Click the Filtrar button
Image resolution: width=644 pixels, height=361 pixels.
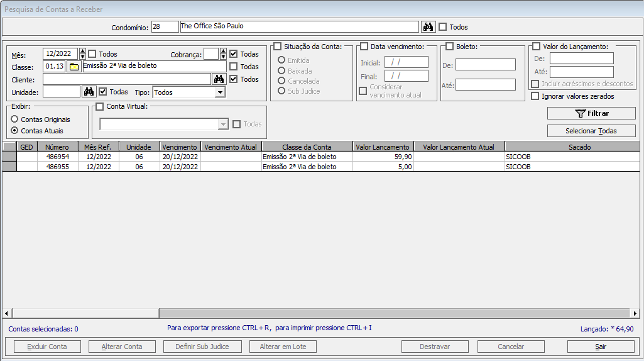[591, 113]
